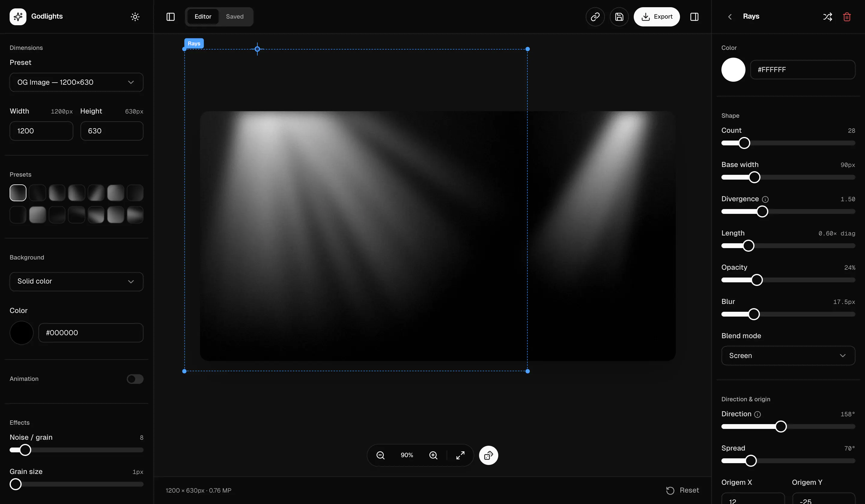The height and width of the screenshot is (504, 865).
Task: Adjust the Blur slider handle
Action: tap(754, 314)
